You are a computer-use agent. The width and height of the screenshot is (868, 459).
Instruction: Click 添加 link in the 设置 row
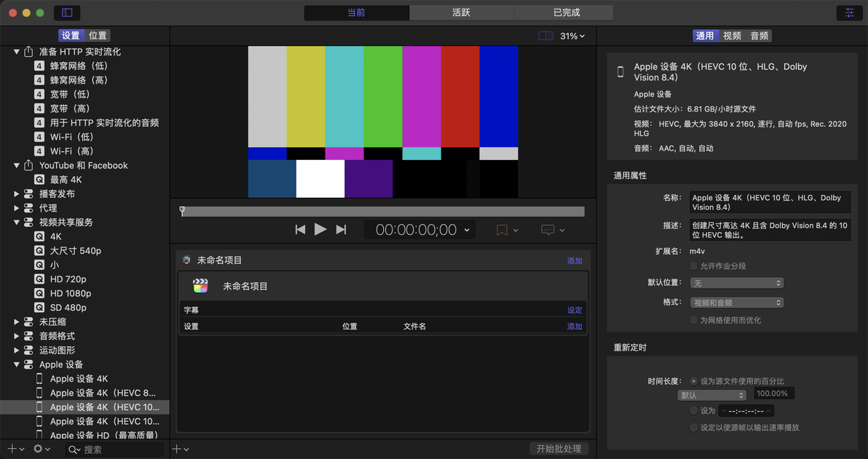click(575, 327)
